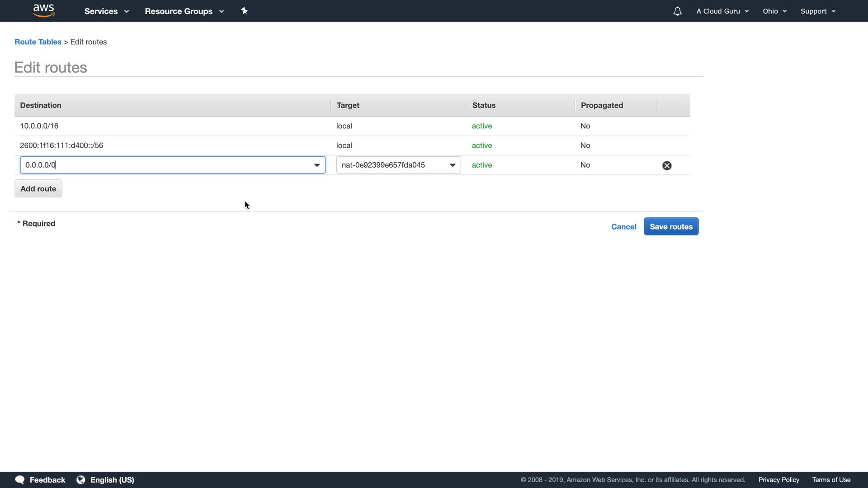Image resolution: width=868 pixels, height=488 pixels.
Task: Open the Terms of Use link
Action: pos(831,480)
